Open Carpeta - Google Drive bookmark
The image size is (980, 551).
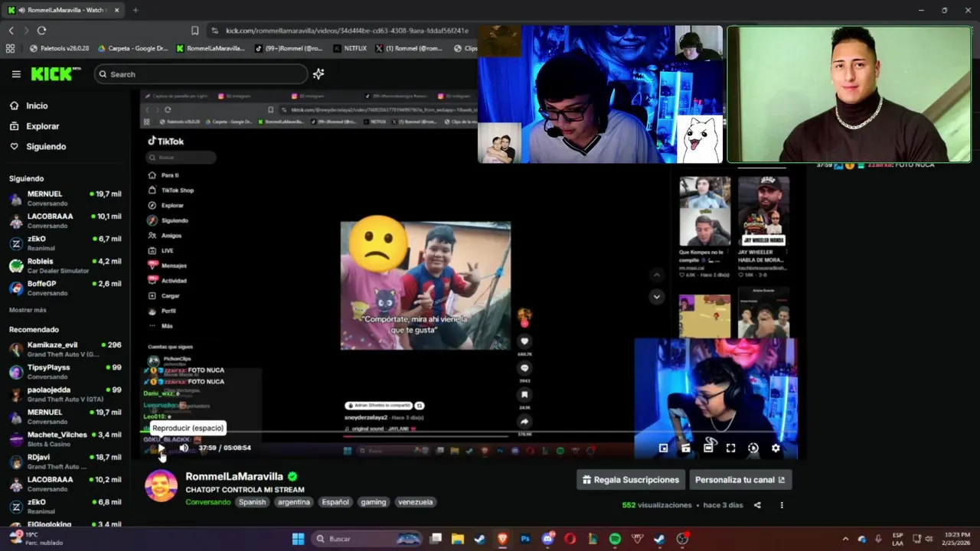(x=132, y=48)
